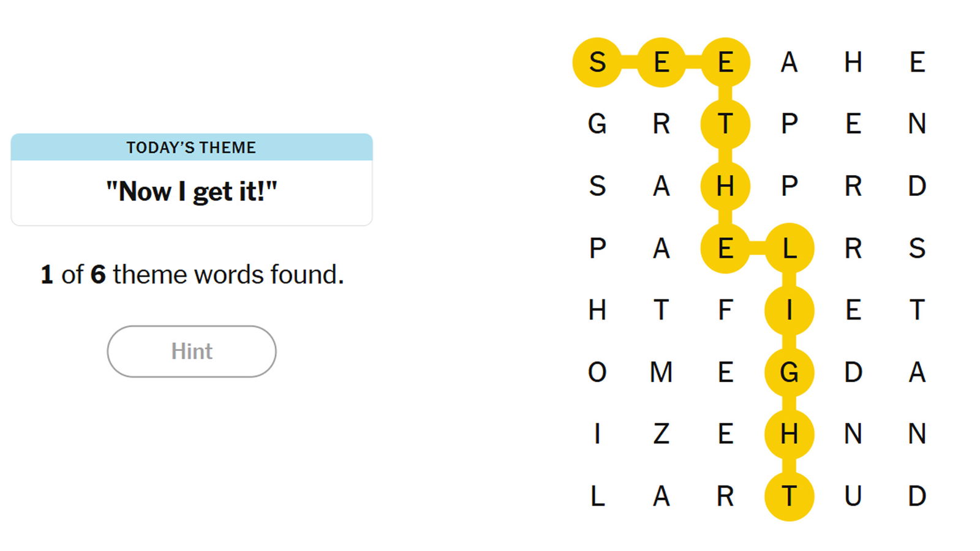980x551 pixels.
Task: Pick the unhighlighted letter L tile
Action: tap(597, 496)
